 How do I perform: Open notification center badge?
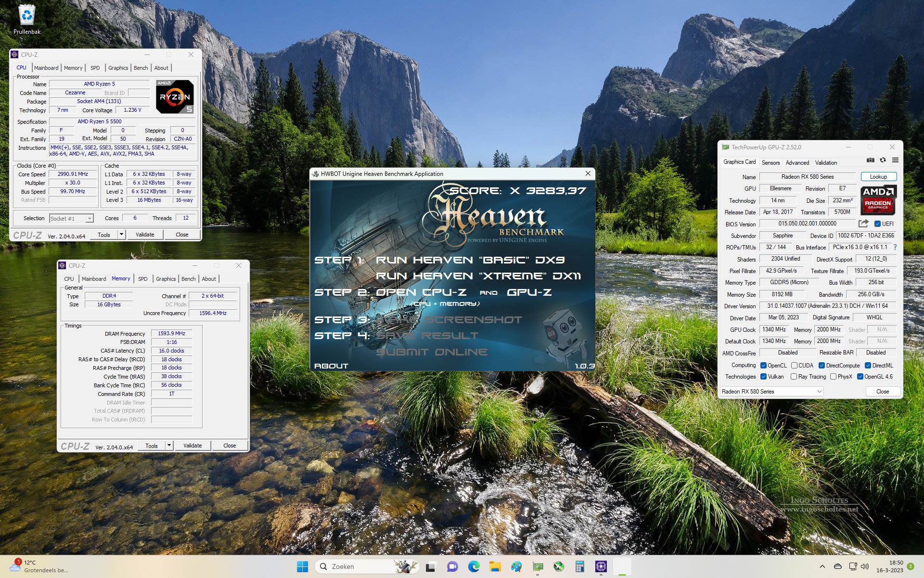911,566
